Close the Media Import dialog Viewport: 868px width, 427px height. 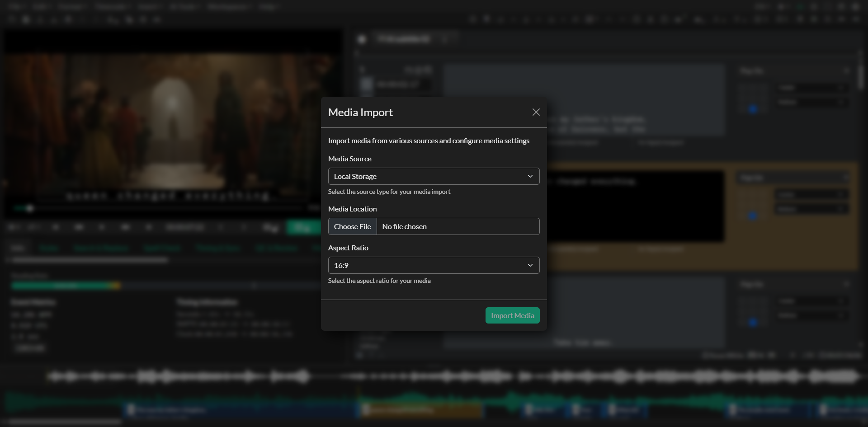pos(536,112)
